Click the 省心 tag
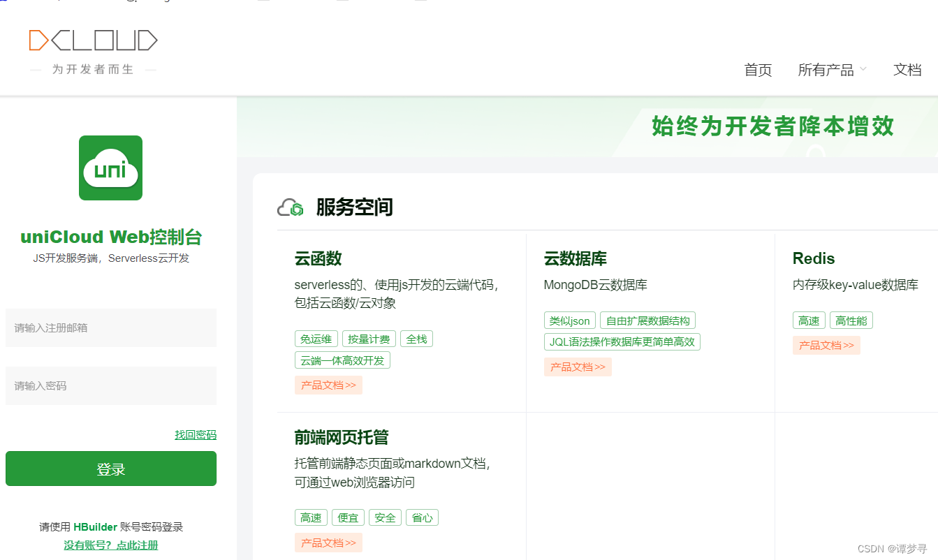 click(x=422, y=517)
